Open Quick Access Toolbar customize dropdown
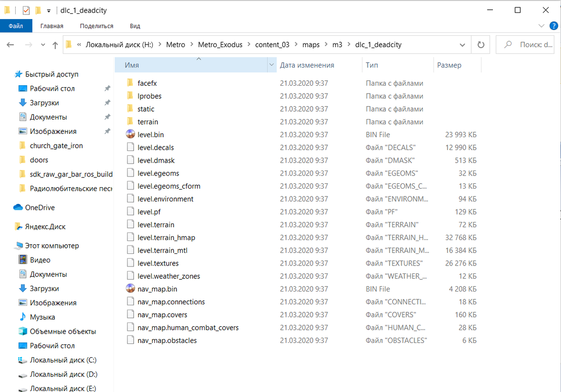This screenshot has height=392, width=561. 49,10
